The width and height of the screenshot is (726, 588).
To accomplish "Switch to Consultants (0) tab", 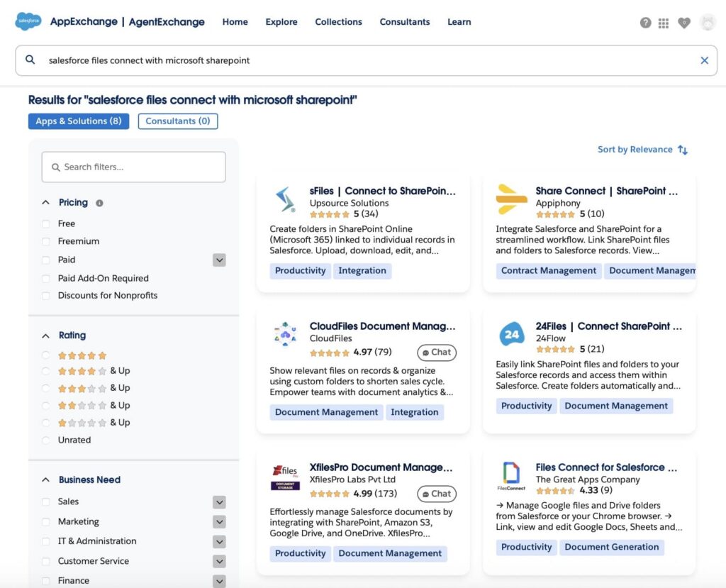I will click(x=178, y=121).
